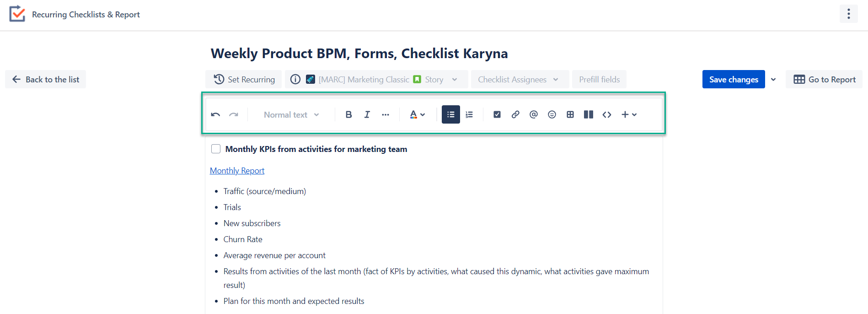The width and height of the screenshot is (868, 314).
Task: Click the Results from activities bullet
Action: point(436,278)
